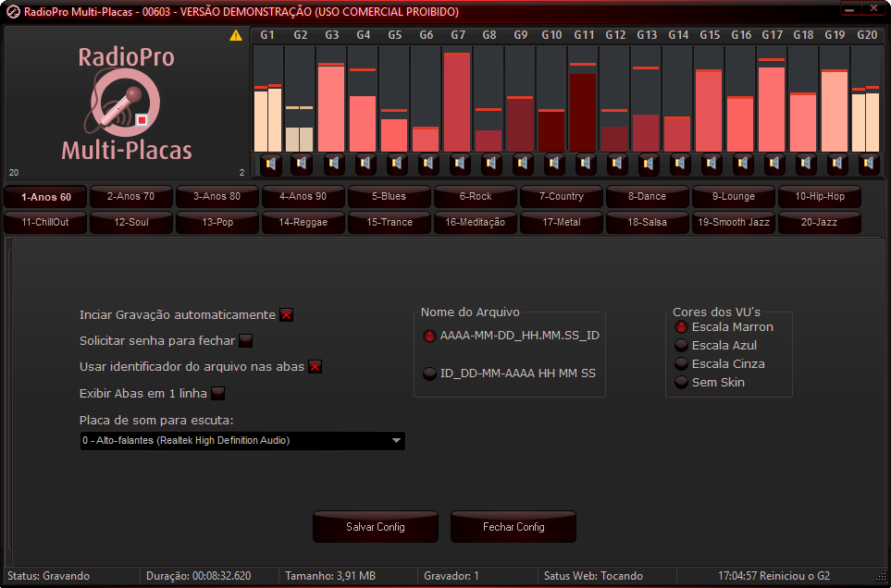
Task: Click the G20 channel header label
Action: click(x=867, y=35)
